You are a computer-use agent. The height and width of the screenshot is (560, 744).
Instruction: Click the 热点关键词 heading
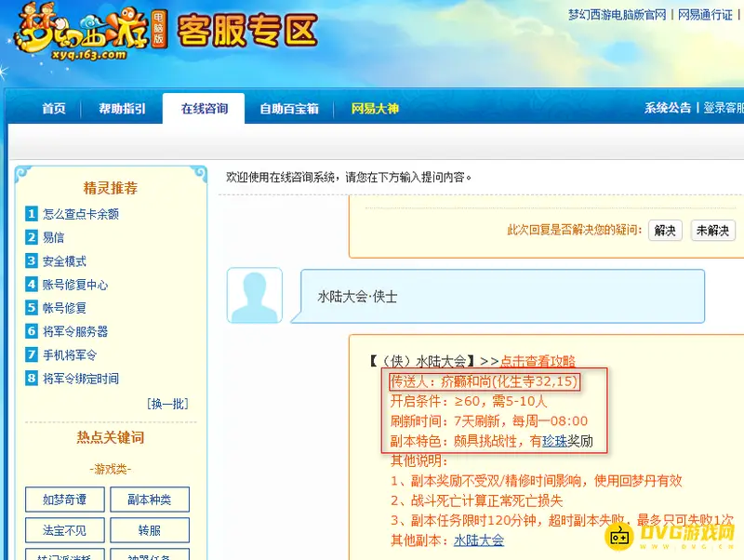(111, 437)
